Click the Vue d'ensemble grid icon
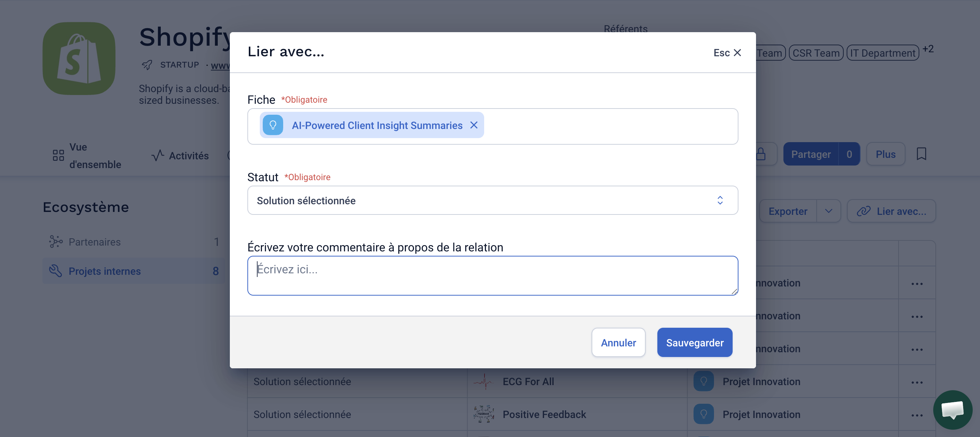This screenshot has height=437, width=980. pyautogui.click(x=58, y=156)
